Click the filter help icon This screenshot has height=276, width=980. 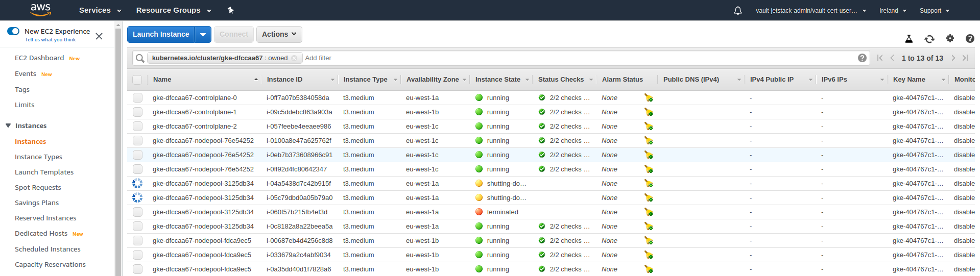[x=862, y=58]
